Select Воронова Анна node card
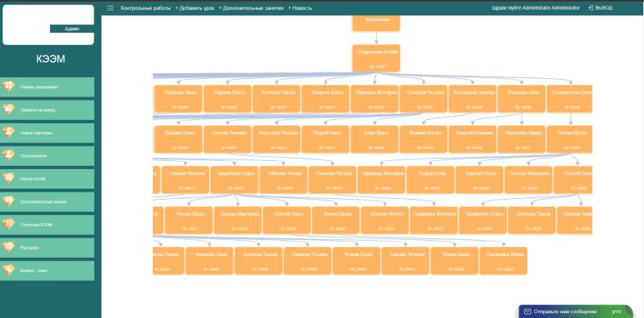 [x=522, y=98]
